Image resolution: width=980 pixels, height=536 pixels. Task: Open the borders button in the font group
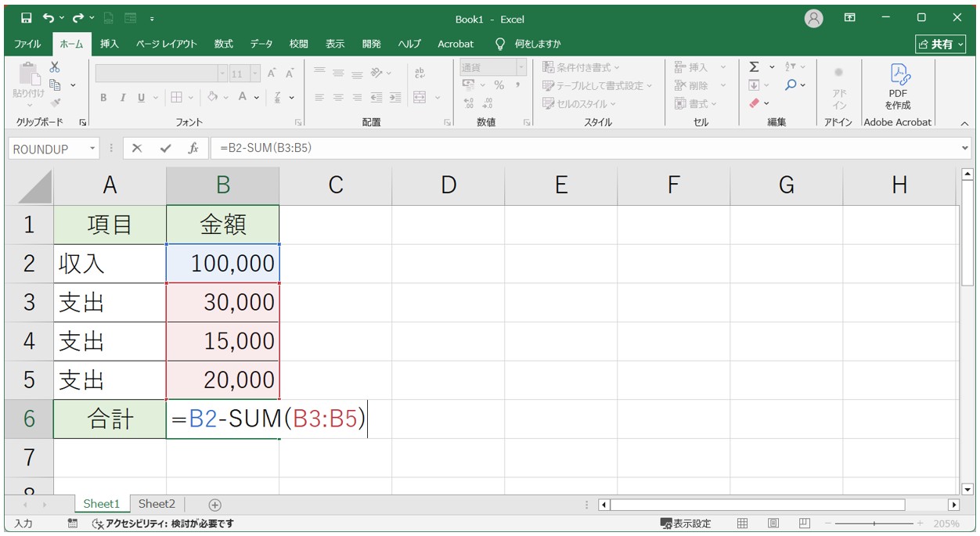[x=177, y=98]
